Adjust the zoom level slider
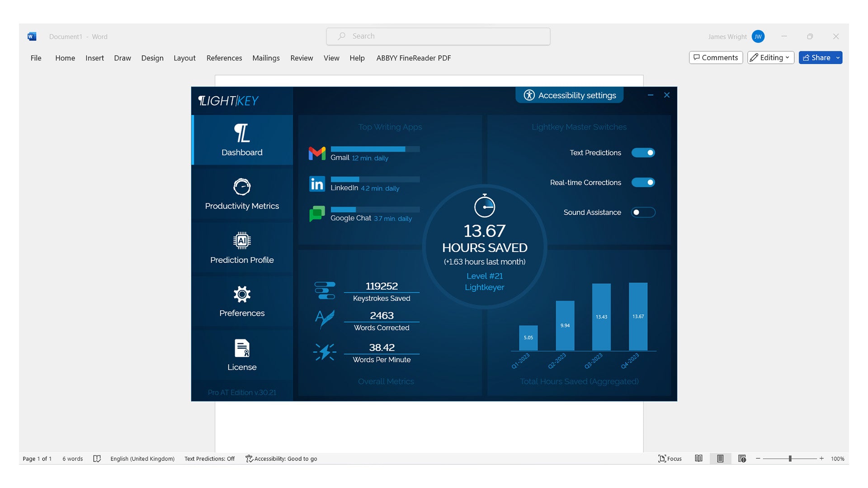 tap(790, 459)
